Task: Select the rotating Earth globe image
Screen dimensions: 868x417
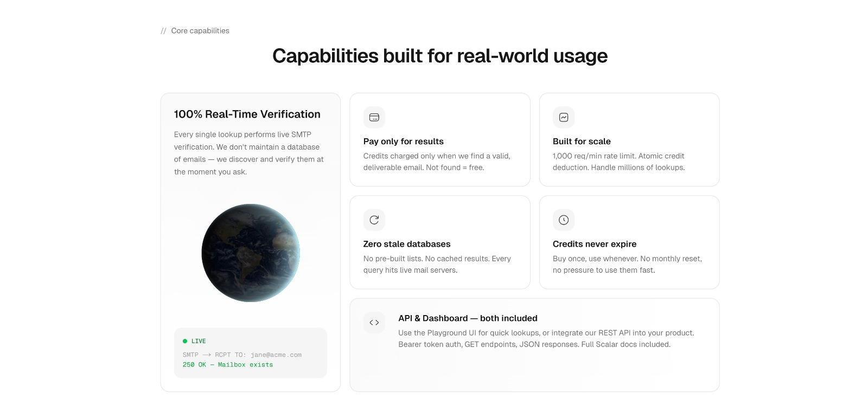Action: tap(251, 253)
